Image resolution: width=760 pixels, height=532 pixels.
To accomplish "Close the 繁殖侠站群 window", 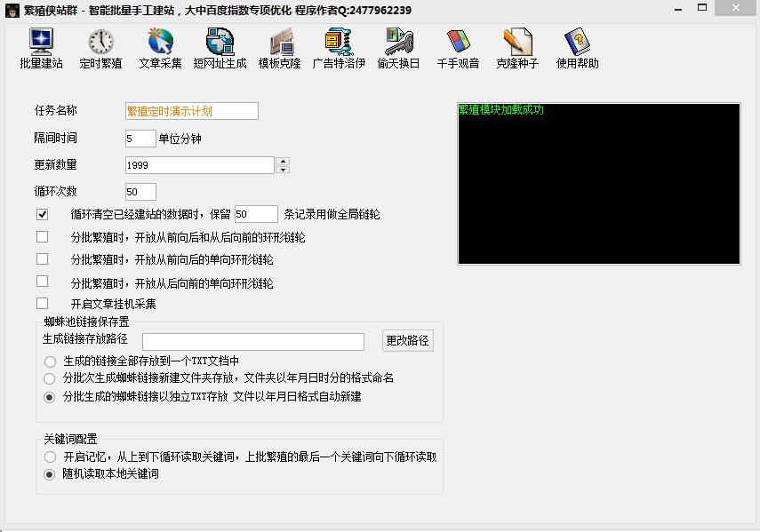I will point(736,8).
